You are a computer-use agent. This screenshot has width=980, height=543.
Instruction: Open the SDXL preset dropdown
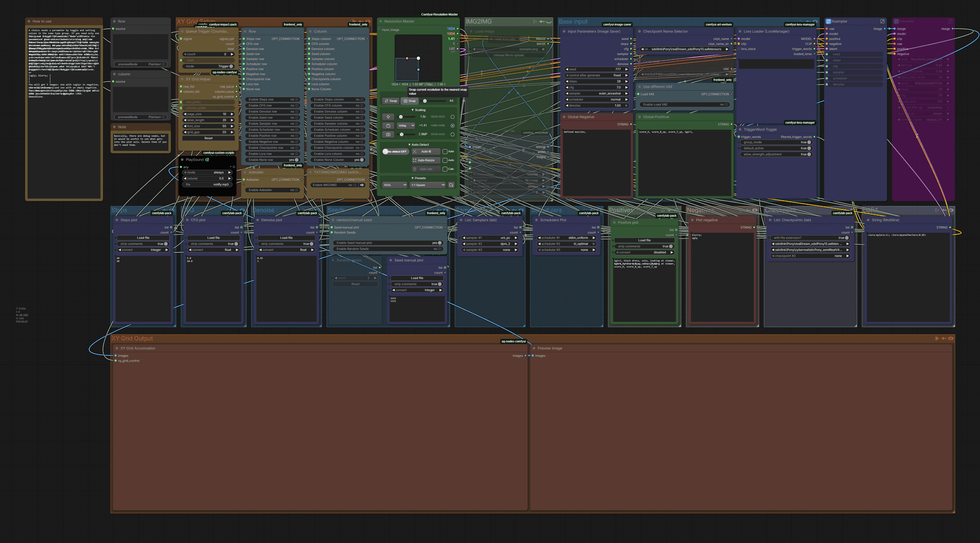point(395,185)
